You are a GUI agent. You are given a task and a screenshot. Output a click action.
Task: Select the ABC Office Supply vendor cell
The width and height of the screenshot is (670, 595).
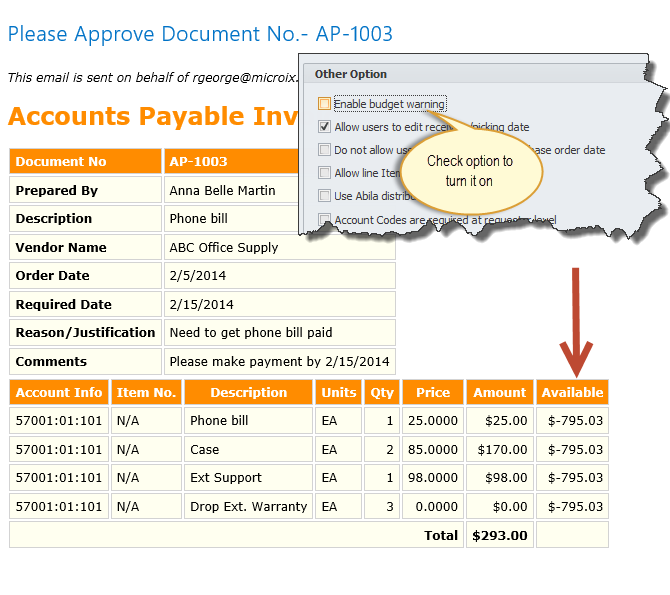click(224, 248)
